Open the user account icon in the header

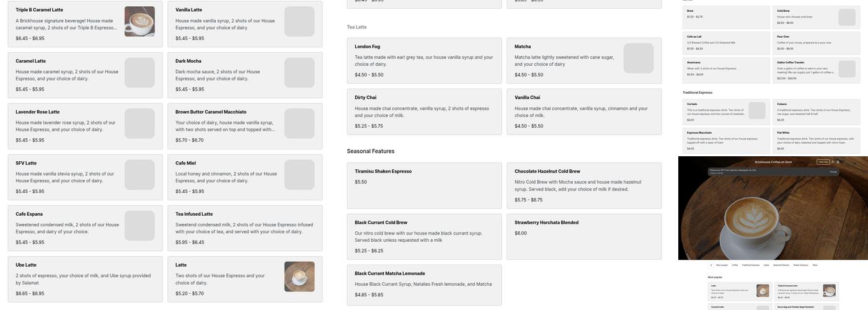[833, 162]
